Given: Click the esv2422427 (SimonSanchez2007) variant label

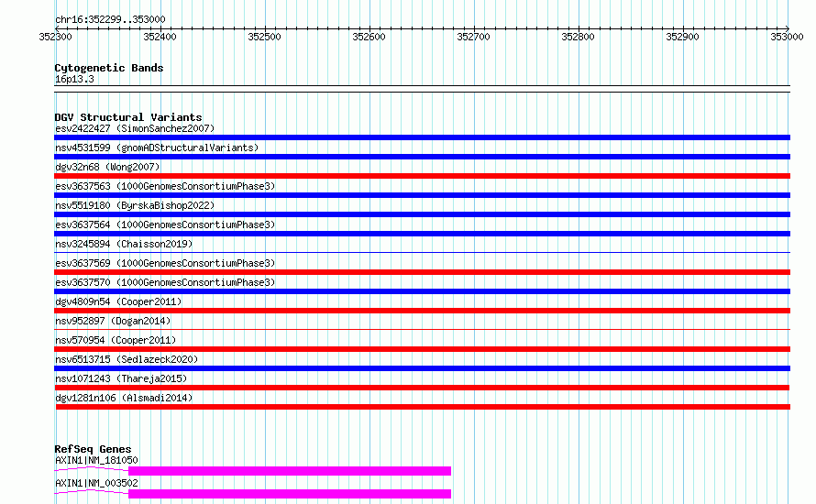Looking at the screenshot, I should pos(135,128).
